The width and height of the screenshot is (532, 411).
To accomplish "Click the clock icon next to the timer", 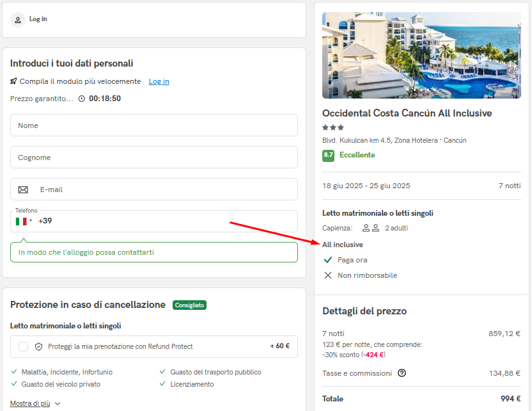I will pyautogui.click(x=82, y=99).
